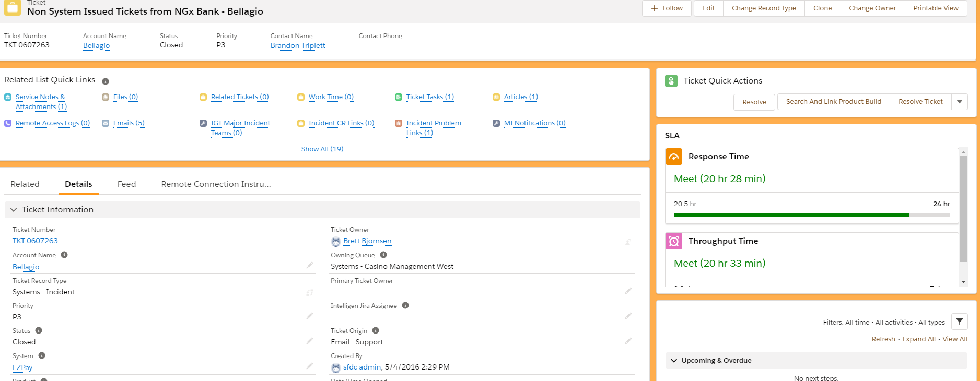This screenshot has width=980, height=381.
Task: Collapse the Ticket Information section
Action: pos(14,210)
